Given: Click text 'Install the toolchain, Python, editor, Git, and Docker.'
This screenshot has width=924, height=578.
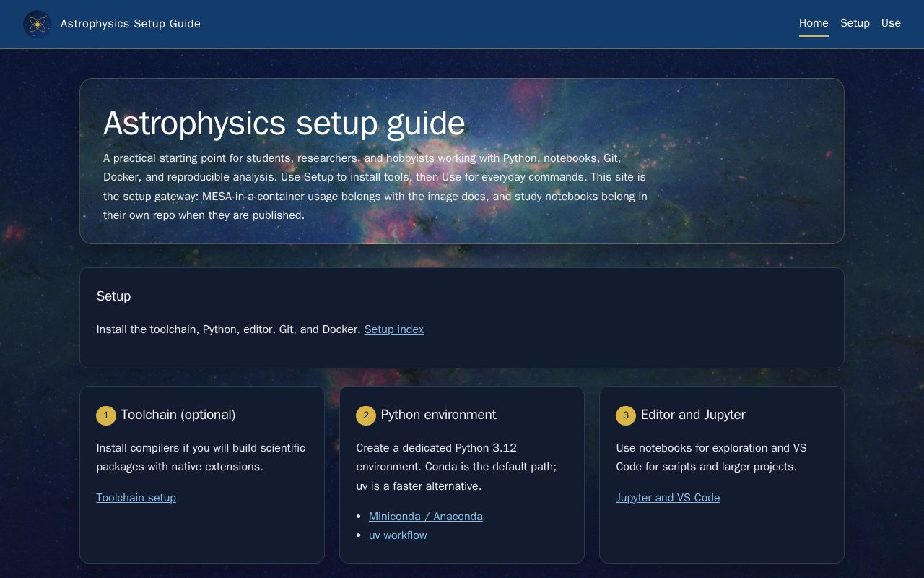Looking at the screenshot, I should (229, 329).
